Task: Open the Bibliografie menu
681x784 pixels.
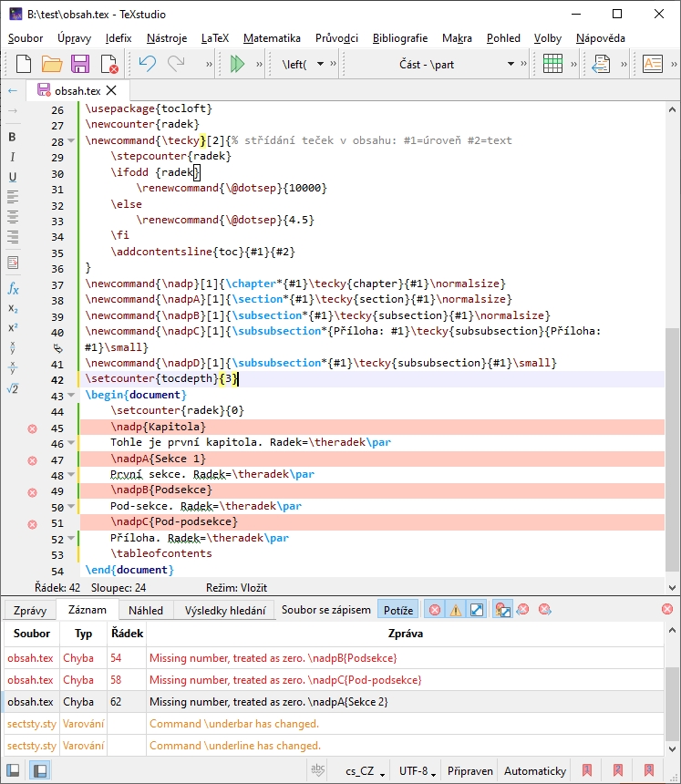Action: (x=400, y=38)
